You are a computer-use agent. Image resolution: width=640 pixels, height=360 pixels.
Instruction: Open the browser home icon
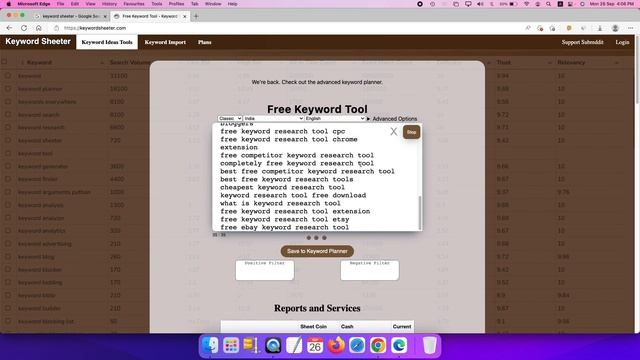[x=39, y=28]
